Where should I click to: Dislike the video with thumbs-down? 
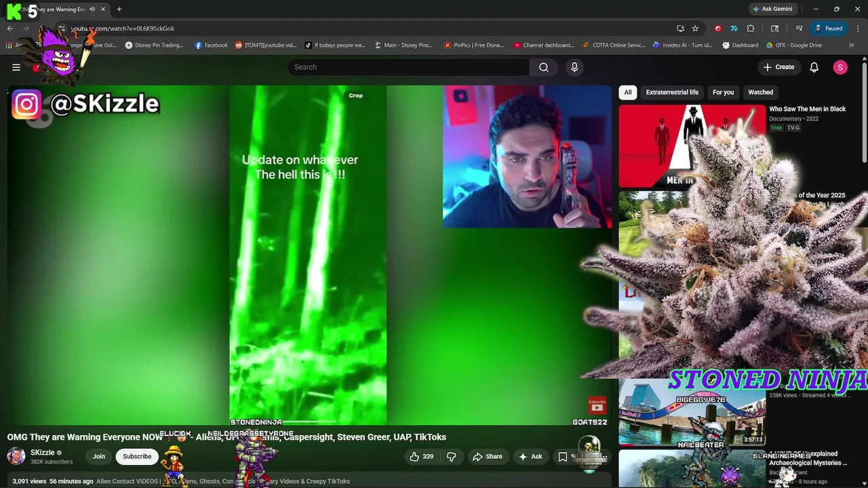(451, 457)
